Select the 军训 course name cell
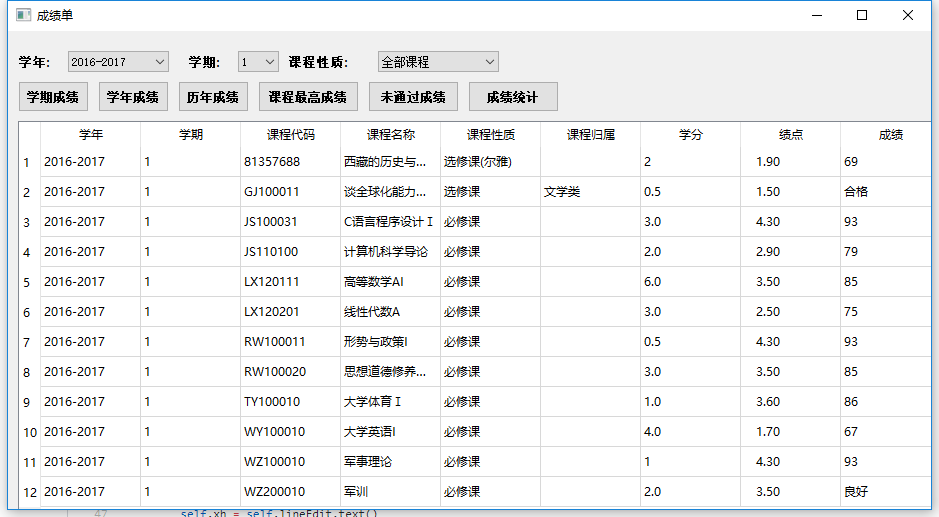Screen dimensions: 939x517 390,492
